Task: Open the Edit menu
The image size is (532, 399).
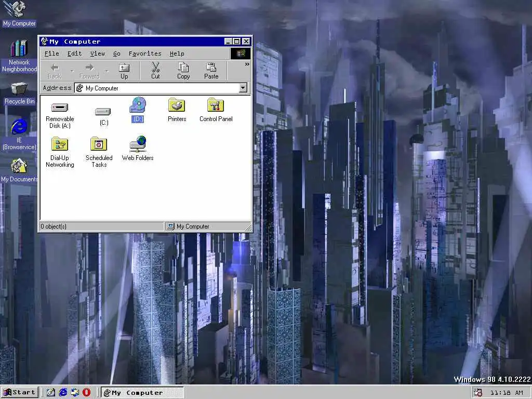Action: click(75, 54)
